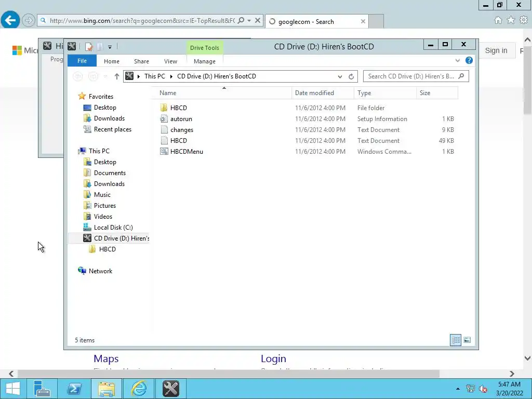
Task: Open the Maps link on Bing page
Action: pos(106,358)
